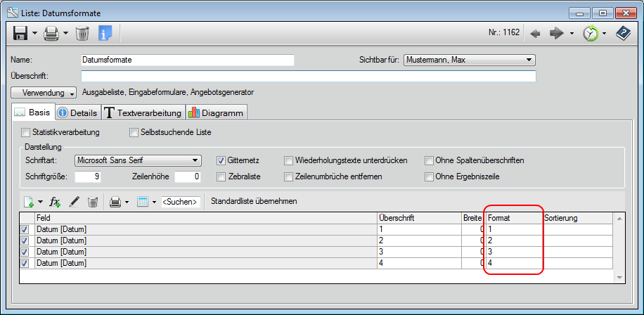The width and height of the screenshot is (644, 315).
Task: Click the Feld column header
Action: (206, 218)
